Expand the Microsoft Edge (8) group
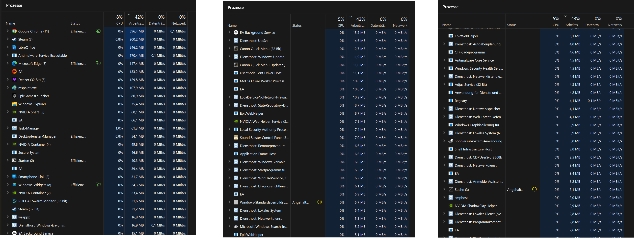 coord(8,63)
